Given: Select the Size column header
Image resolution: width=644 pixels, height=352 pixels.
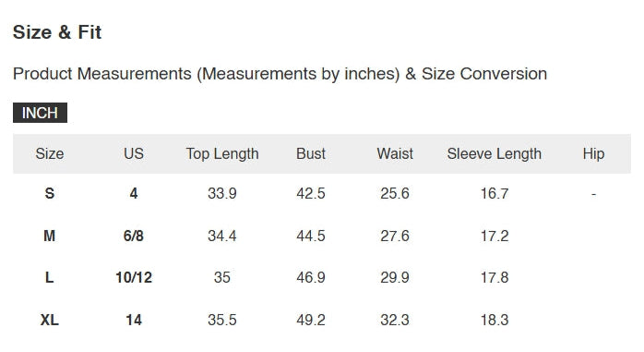Looking at the screenshot, I should click(49, 153).
